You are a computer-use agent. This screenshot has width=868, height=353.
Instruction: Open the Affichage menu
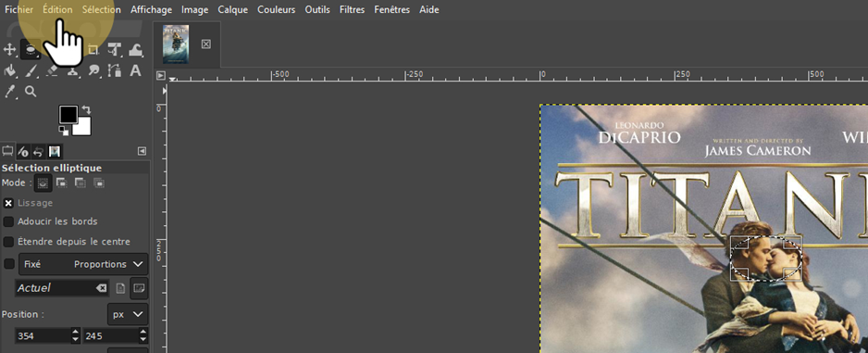coord(151,9)
